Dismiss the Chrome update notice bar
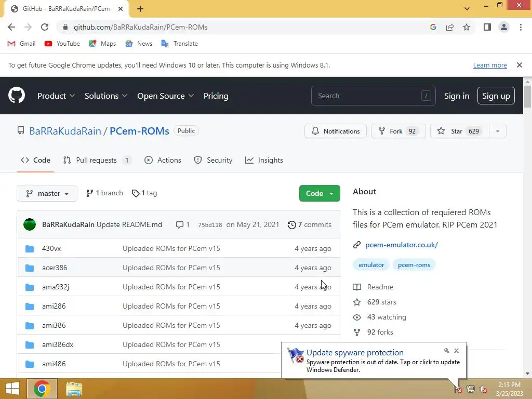 (x=519, y=65)
